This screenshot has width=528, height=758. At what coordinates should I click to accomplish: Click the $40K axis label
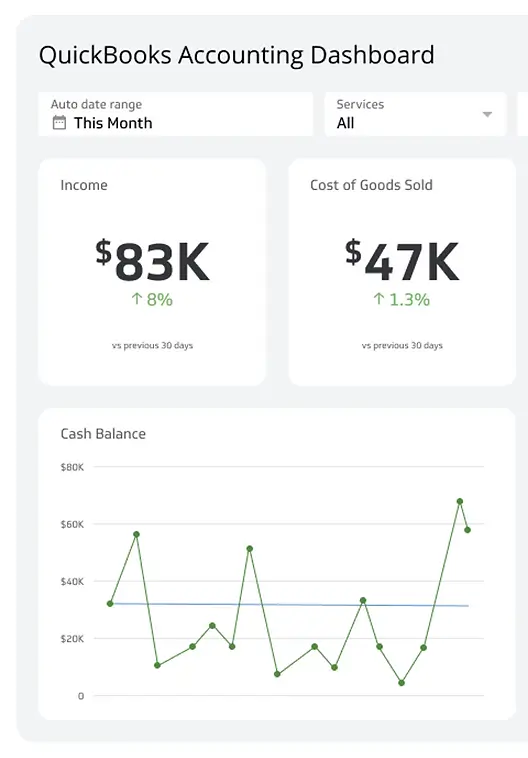click(72, 581)
